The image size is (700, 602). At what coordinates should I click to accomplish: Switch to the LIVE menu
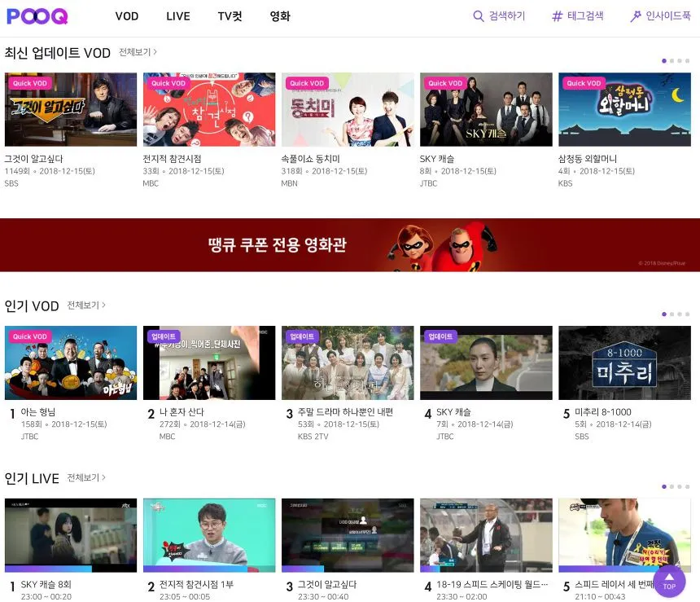click(x=177, y=16)
